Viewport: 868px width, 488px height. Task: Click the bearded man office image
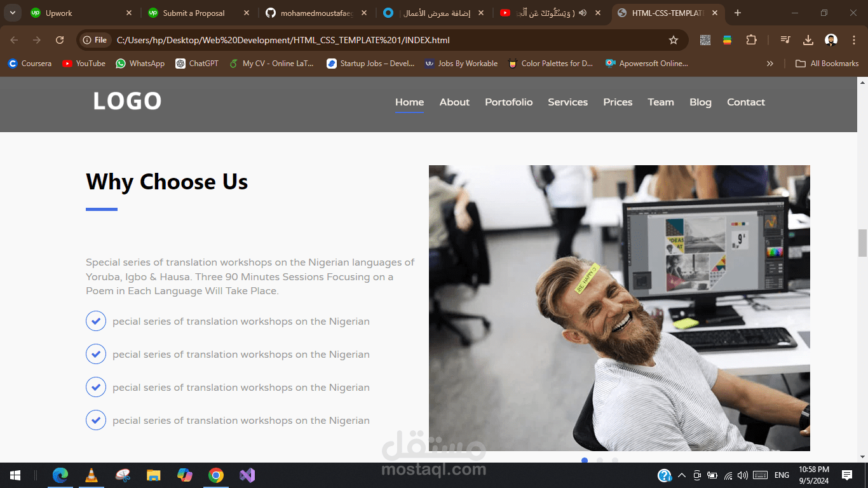tap(620, 308)
